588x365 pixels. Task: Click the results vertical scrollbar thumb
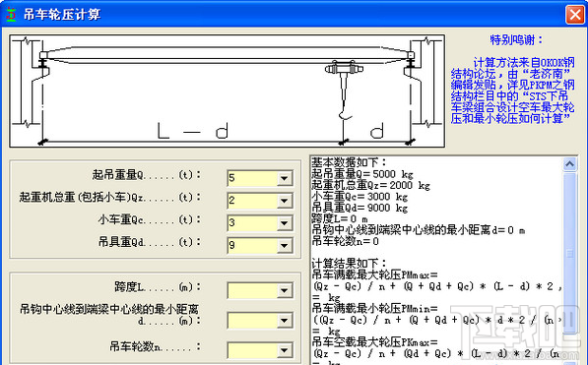tap(569, 253)
